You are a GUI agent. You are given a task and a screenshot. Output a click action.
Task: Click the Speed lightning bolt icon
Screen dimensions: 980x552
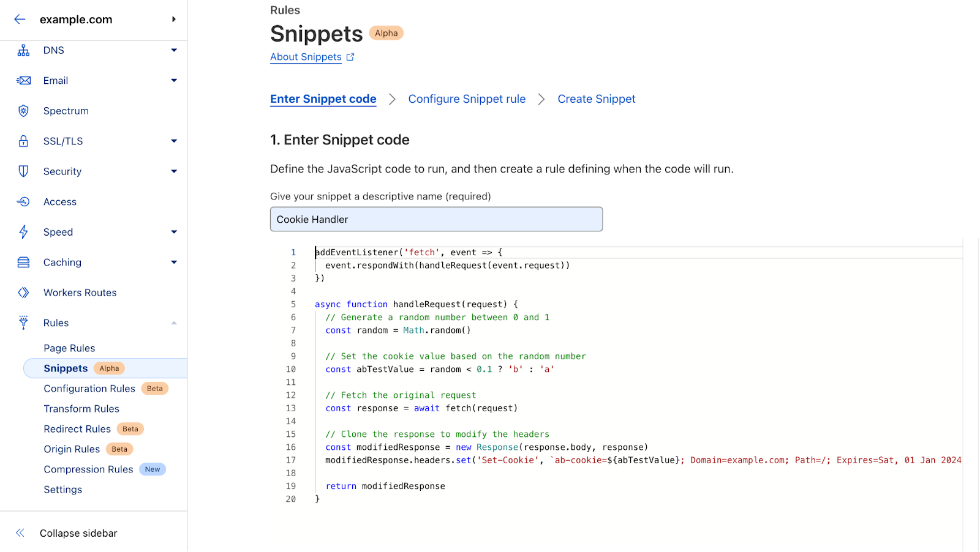[23, 232]
